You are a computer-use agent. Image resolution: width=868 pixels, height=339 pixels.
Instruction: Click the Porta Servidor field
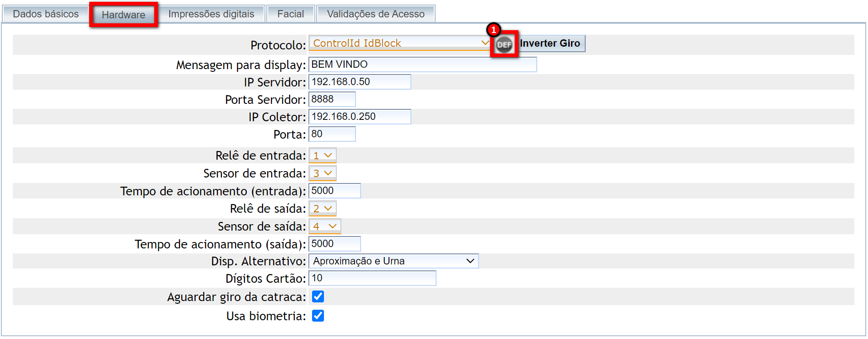click(x=332, y=99)
